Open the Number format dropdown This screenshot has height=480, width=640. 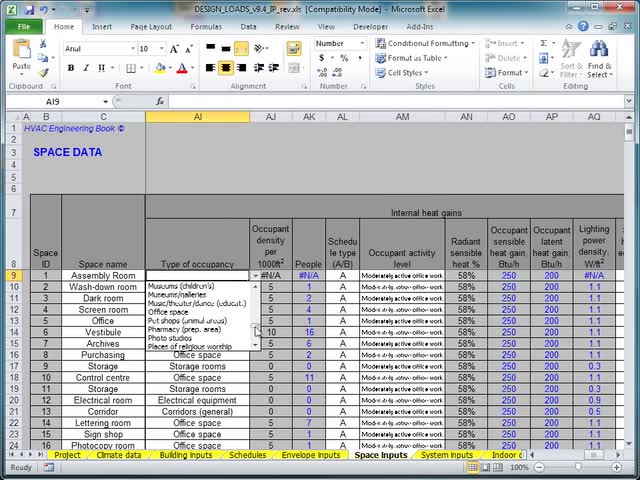coord(361,44)
